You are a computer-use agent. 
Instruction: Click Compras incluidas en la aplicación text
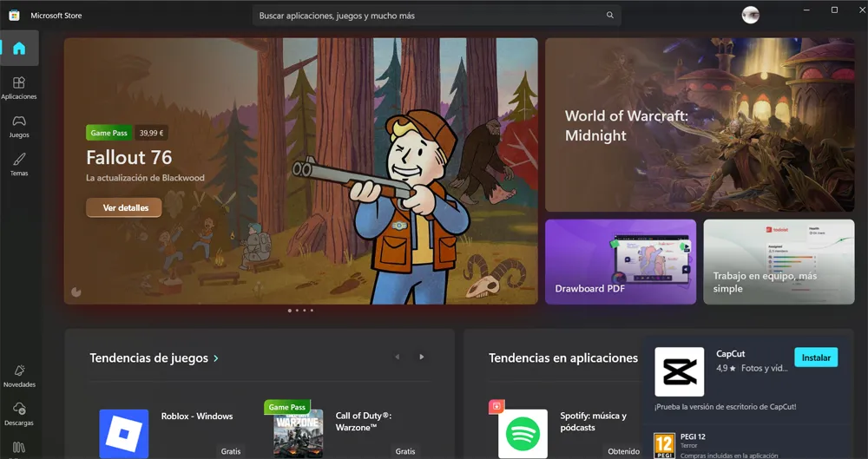click(728, 456)
